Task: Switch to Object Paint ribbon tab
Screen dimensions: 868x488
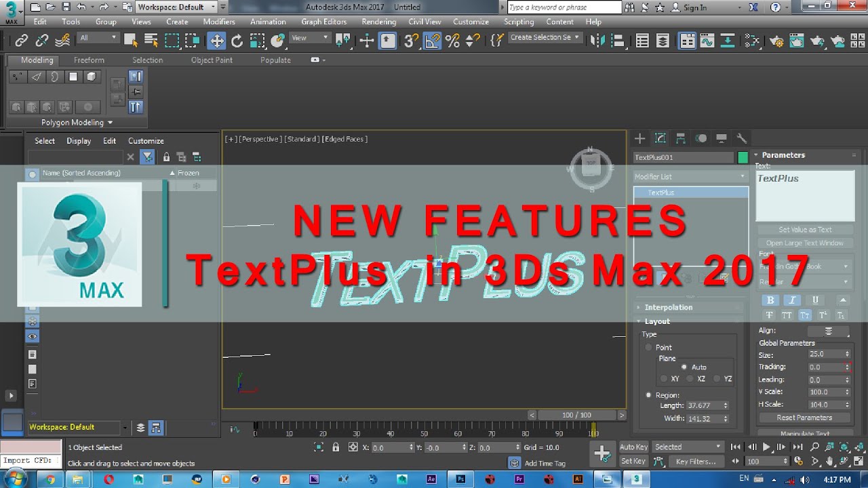Action: (212, 60)
